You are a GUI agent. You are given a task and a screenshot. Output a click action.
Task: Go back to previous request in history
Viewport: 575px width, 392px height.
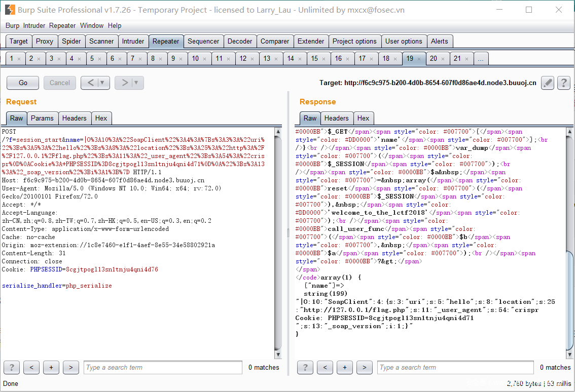click(x=90, y=83)
